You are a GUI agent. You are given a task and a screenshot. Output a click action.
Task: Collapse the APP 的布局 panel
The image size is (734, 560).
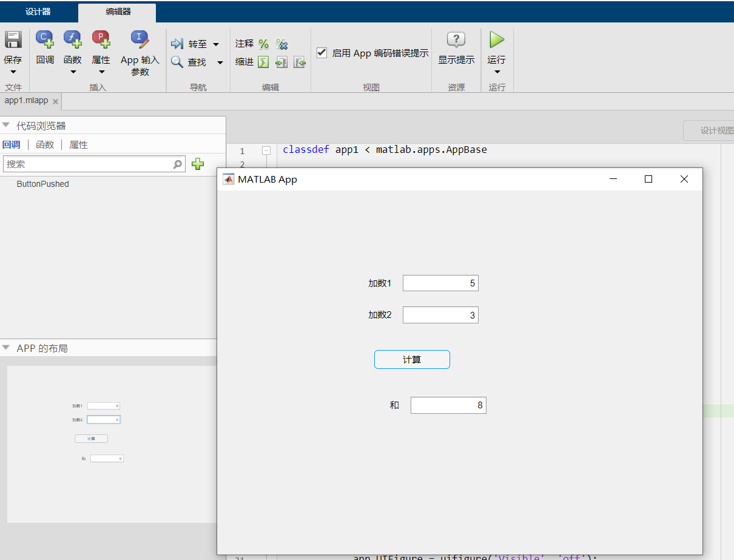pyautogui.click(x=6, y=348)
